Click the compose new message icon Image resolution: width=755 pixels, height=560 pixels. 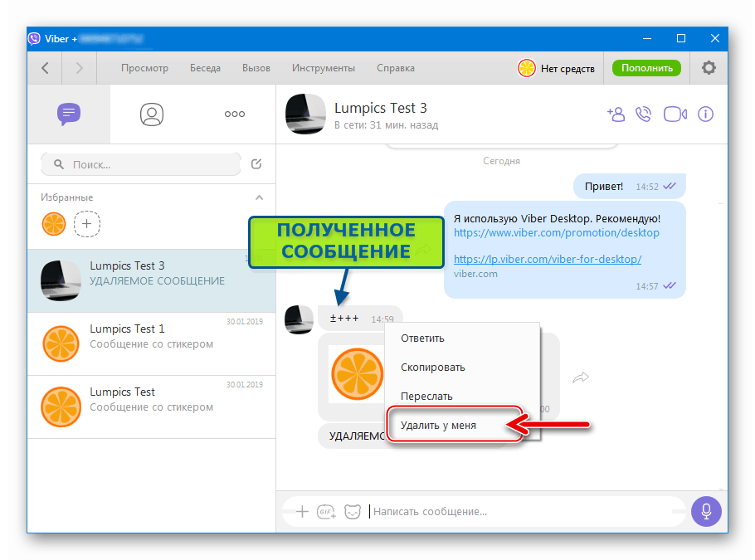tap(256, 164)
